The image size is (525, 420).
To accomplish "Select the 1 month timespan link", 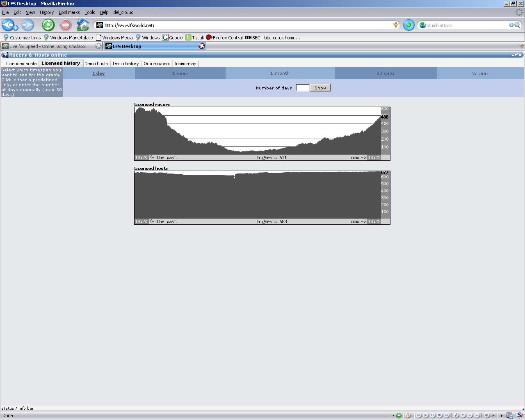I will (280, 73).
